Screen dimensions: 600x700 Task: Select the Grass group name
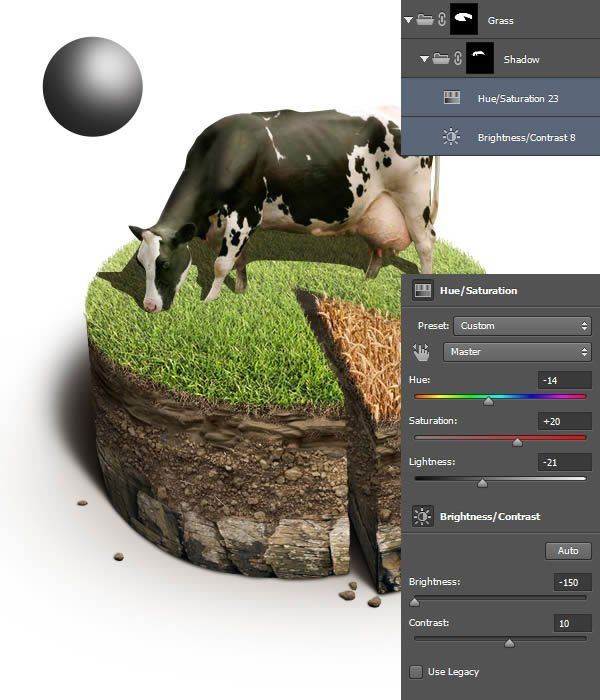tap(500, 21)
